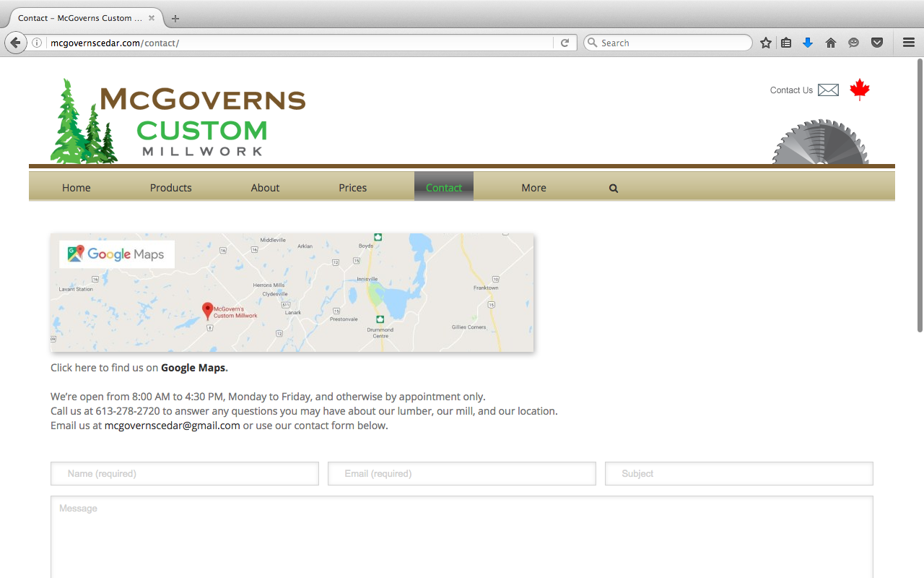Open the site information icon in the address bar

coord(37,43)
